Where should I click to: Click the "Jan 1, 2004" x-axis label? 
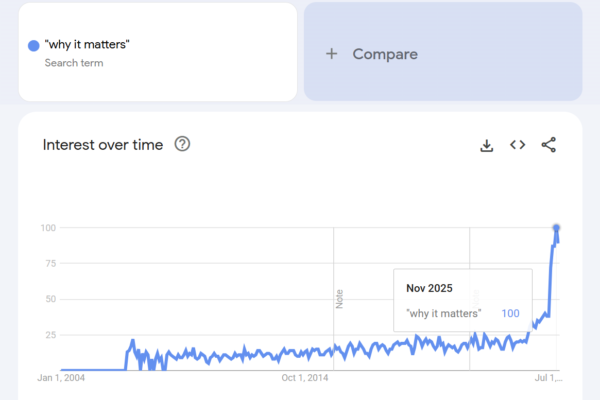62,378
